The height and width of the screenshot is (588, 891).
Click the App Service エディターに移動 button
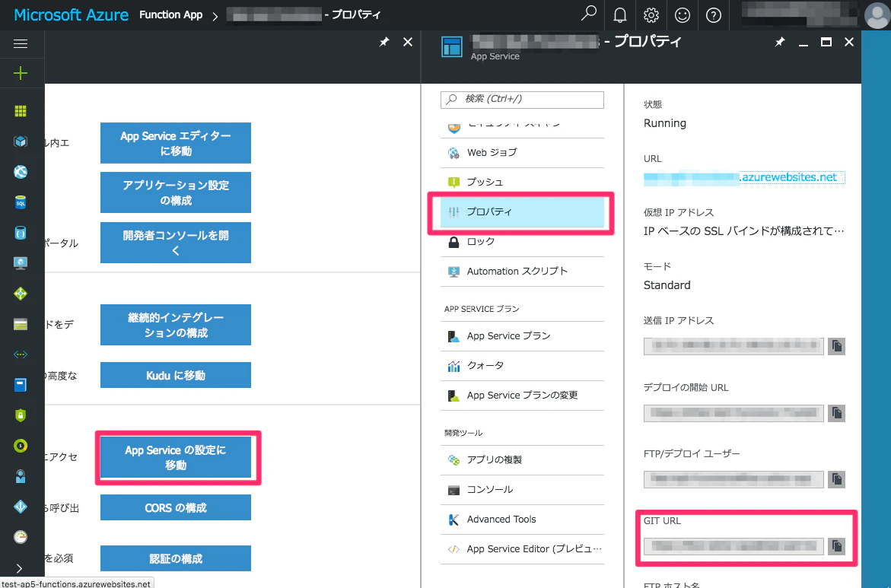point(176,143)
